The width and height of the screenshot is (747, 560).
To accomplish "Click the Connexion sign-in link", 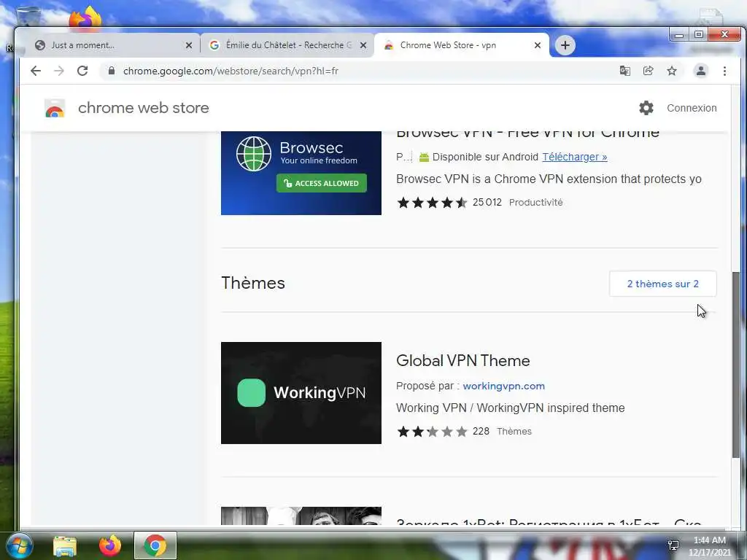I will [x=692, y=108].
